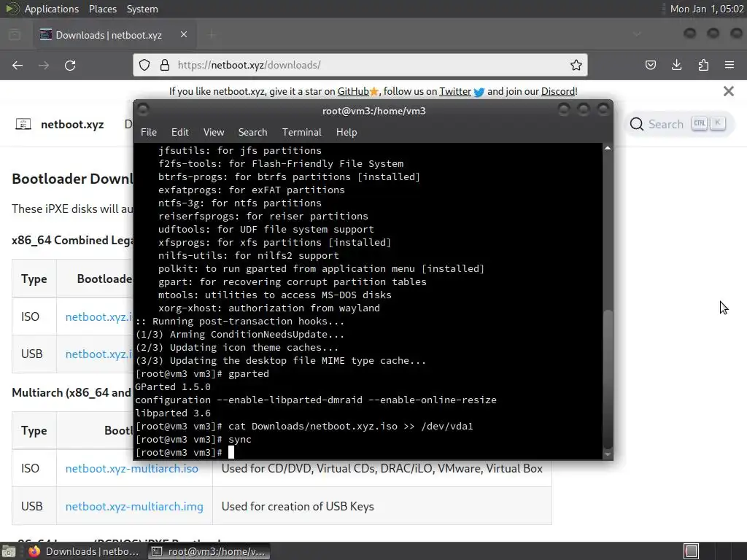Open the terminal window menu button
Image resolution: width=747 pixels, height=560 pixels.
tap(143, 110)
